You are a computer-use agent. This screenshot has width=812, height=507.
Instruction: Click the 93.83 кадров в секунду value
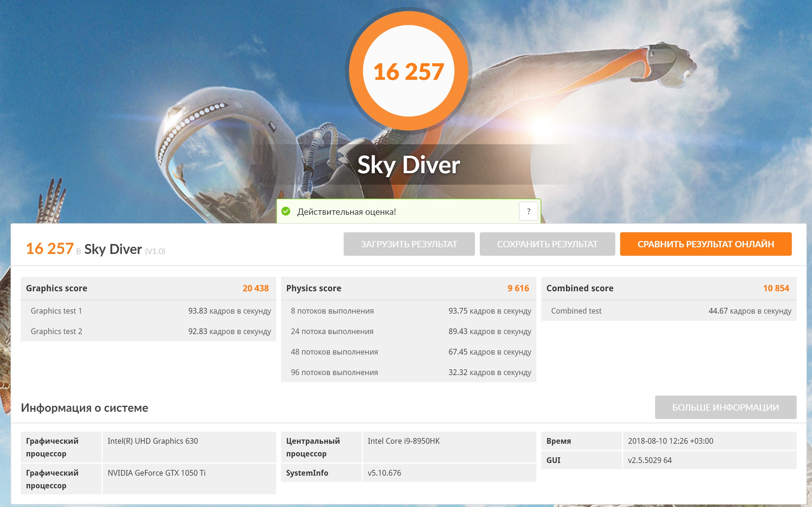(230, 311)
